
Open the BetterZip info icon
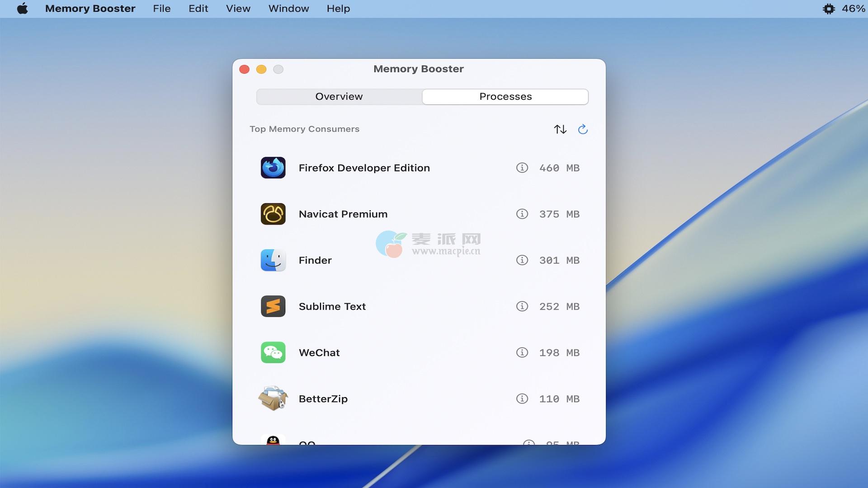[522, 399]
